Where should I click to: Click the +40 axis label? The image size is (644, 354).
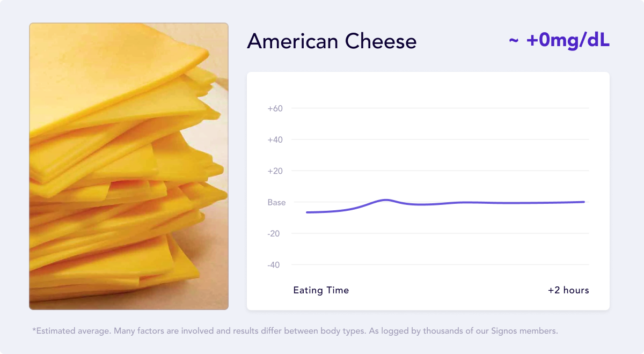point(275,139)
